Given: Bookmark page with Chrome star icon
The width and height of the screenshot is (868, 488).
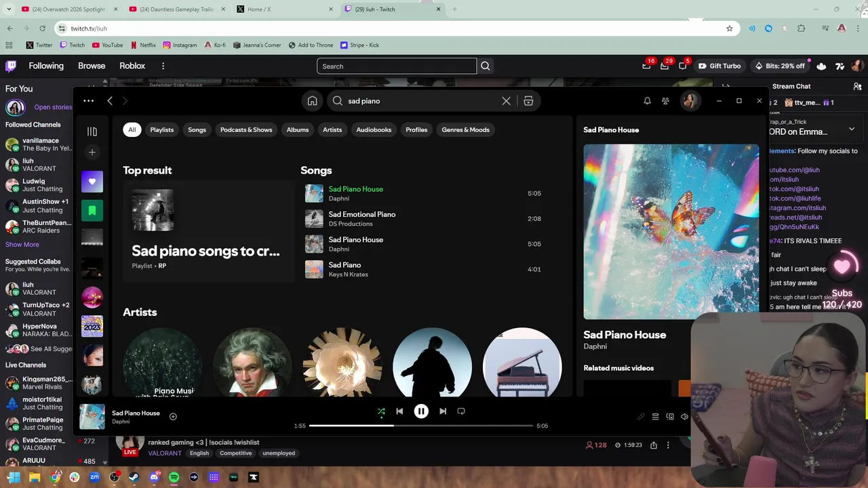Looking at the screenshot, I should pos(730,28).
